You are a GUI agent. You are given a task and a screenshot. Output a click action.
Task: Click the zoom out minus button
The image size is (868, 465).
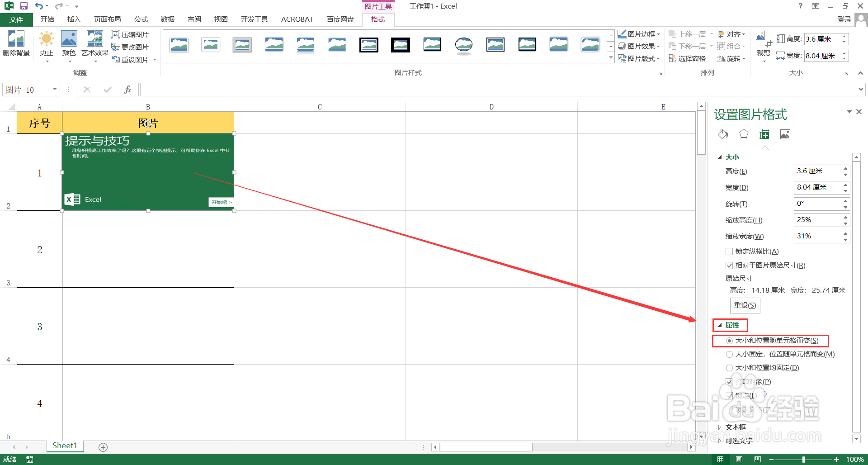pyautogui.click(x=771, y=459)
